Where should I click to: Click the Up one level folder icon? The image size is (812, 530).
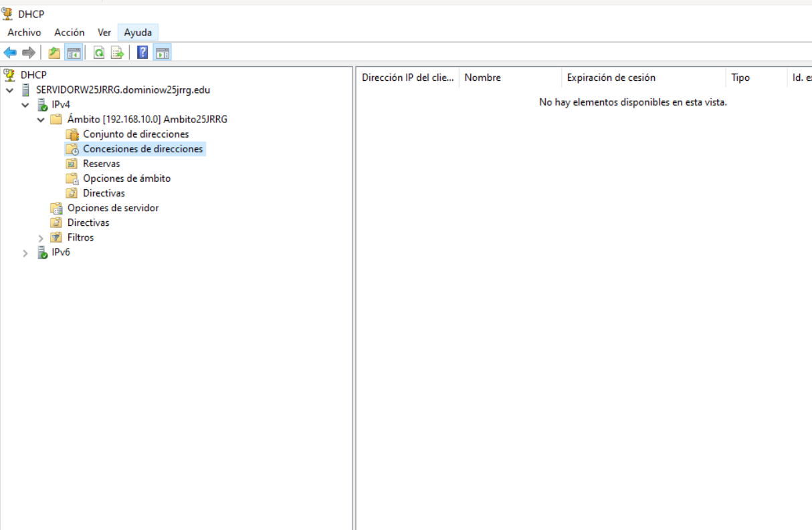(54, 53)
